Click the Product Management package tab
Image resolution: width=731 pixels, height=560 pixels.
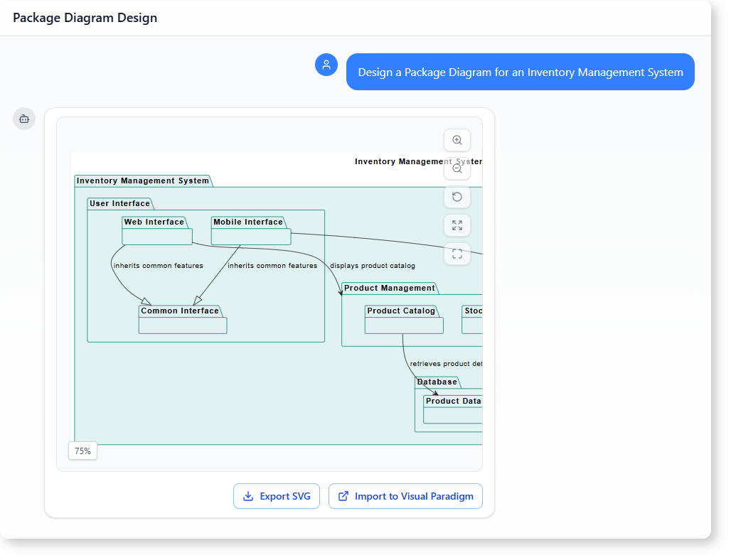point(389,288)
